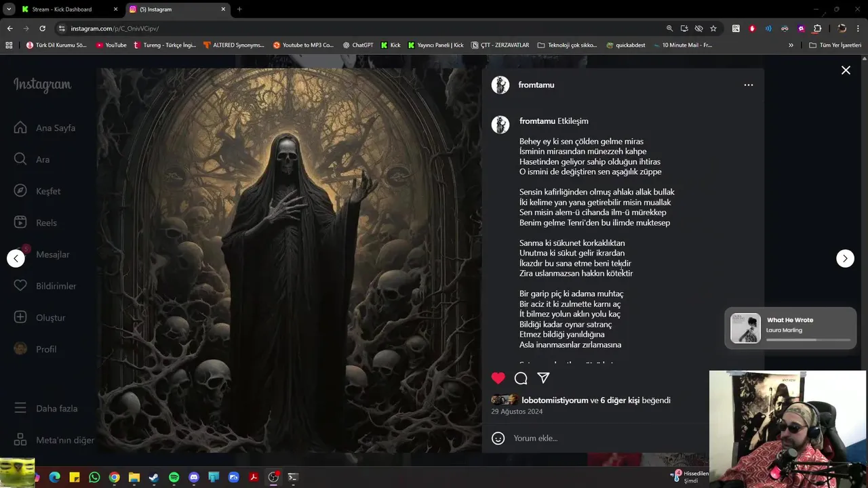Open Reels from sidebar
The width and height of the screenshot is (868, 488).
(35, 222)
